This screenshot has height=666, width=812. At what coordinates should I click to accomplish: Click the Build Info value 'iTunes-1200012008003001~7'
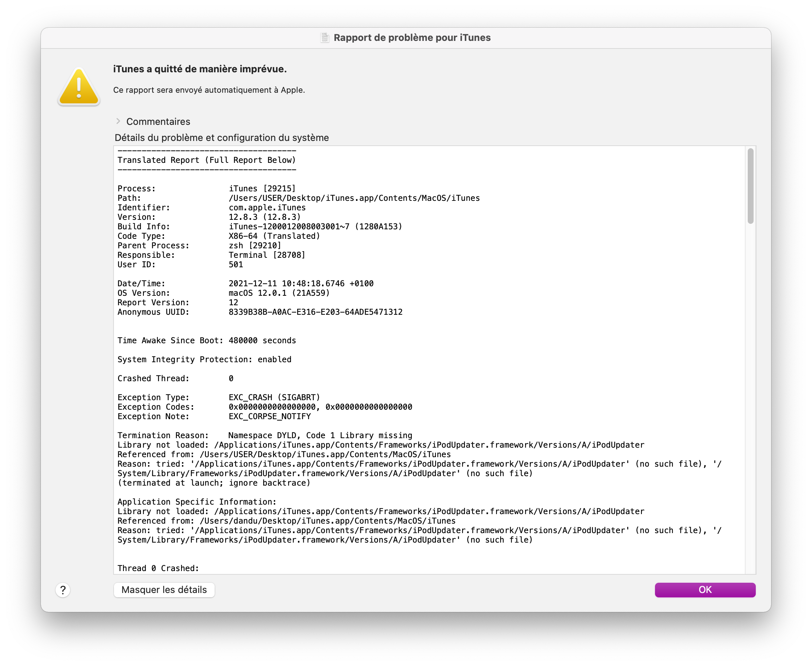coord(289,226)
